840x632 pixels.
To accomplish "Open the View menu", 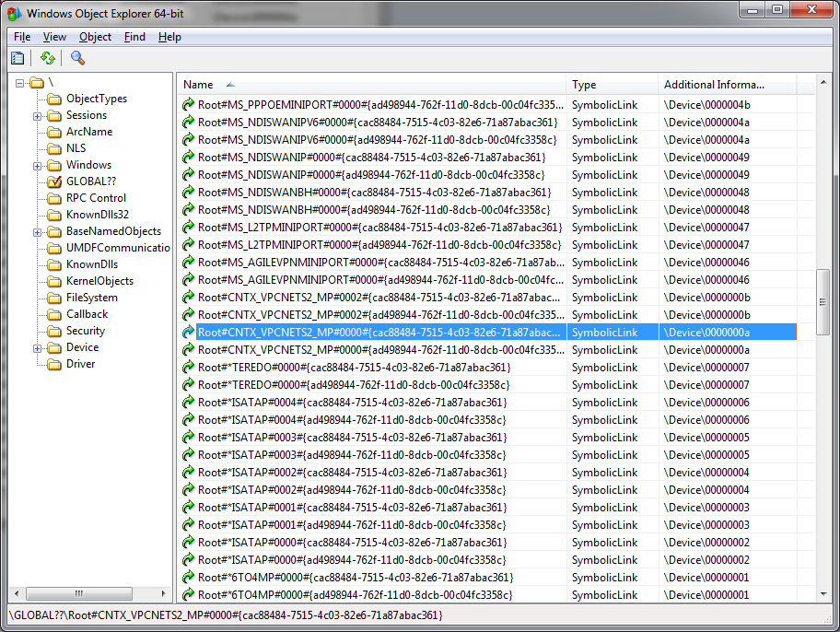I will [x=54, y=37].
